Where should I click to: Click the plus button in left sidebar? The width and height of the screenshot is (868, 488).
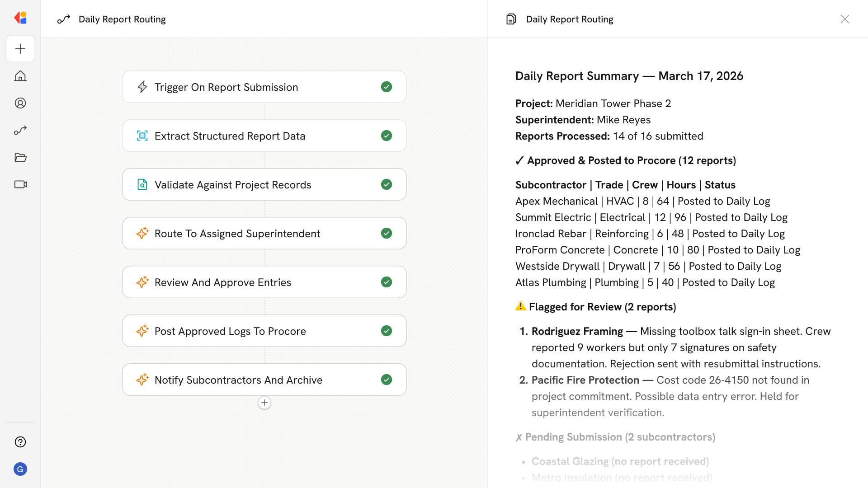(20, 49)
